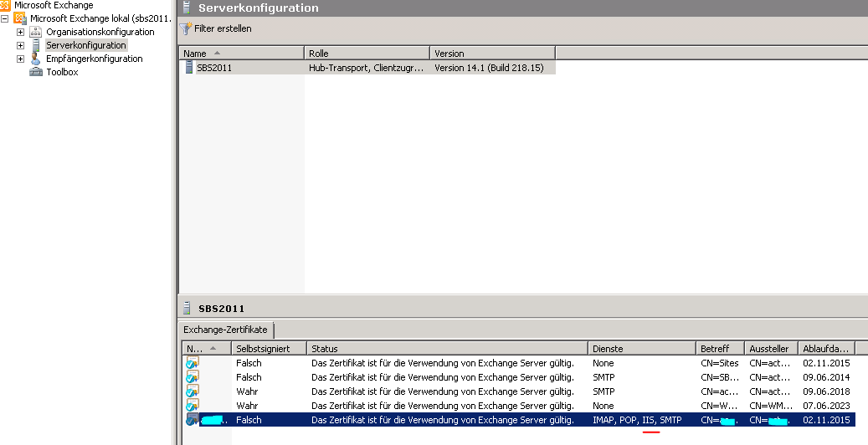
Task: Select the Microsoft Exchange root item
Action: [x=54, y=5]
